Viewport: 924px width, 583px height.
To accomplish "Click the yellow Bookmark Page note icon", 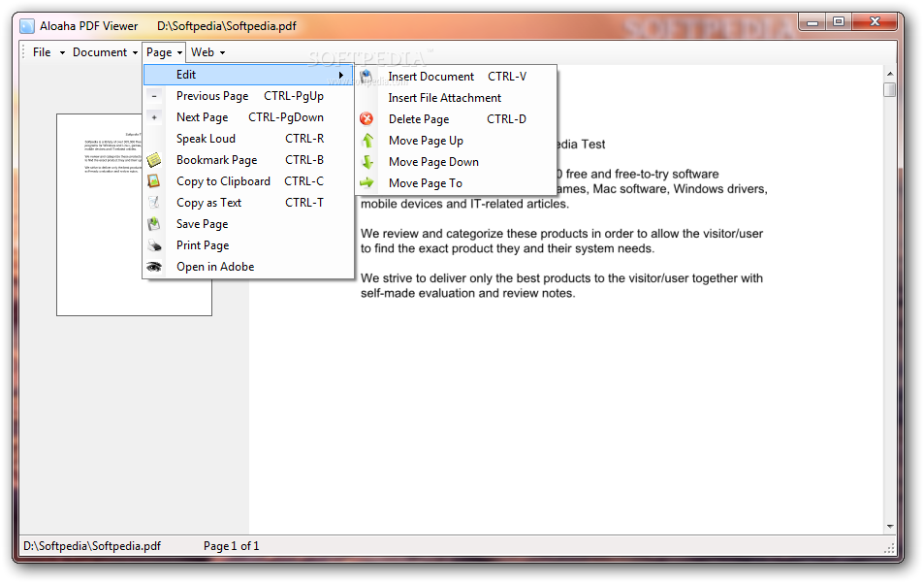I will coord(154,160).
